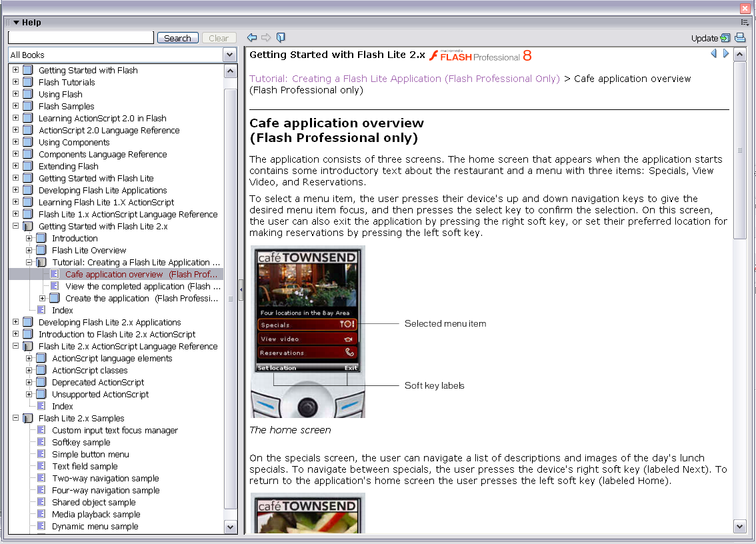Click in the help search text field
Image resolution: width=756 pixels, height=544 pixels.
[81, 38]
